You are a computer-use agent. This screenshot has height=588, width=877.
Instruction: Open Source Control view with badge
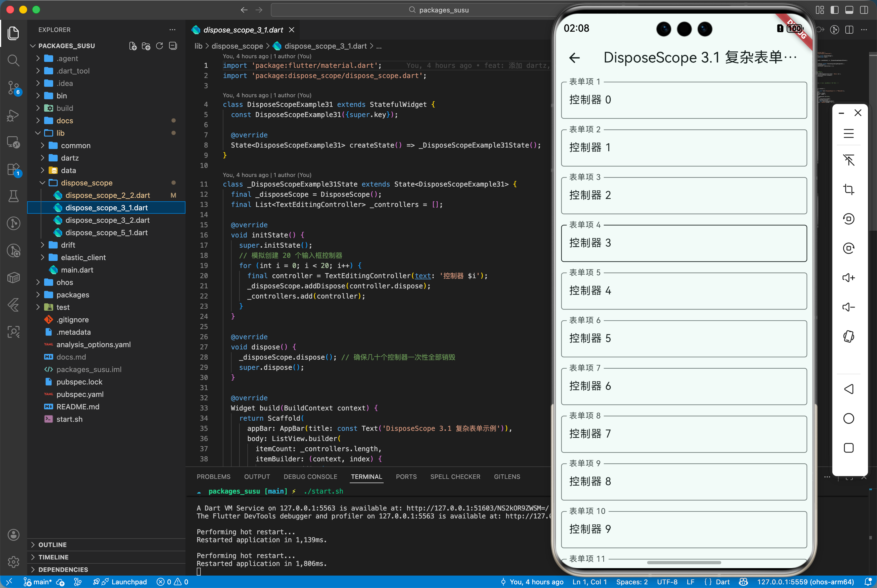pos(14,88)
